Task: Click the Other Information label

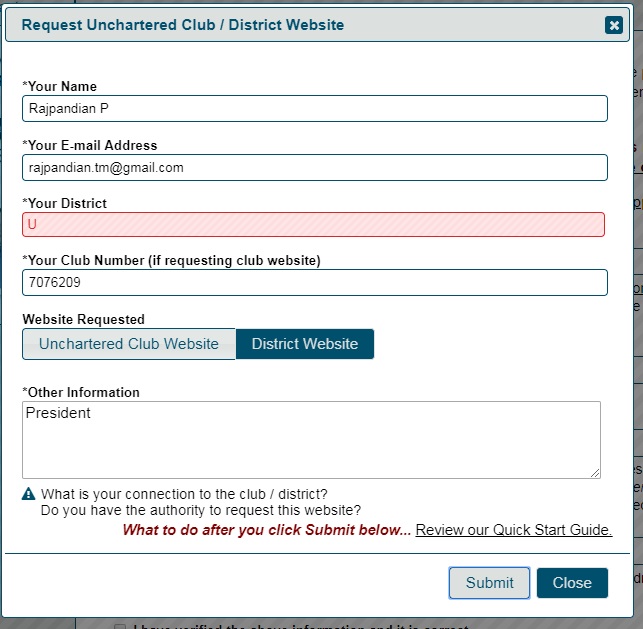Action: pos(81,392)
